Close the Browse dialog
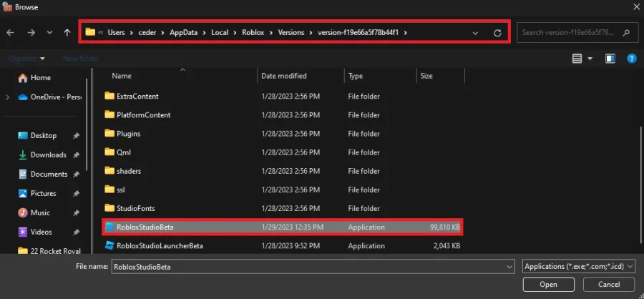The image size is (644, 299). pyautogui.click(x=636, y=7)
